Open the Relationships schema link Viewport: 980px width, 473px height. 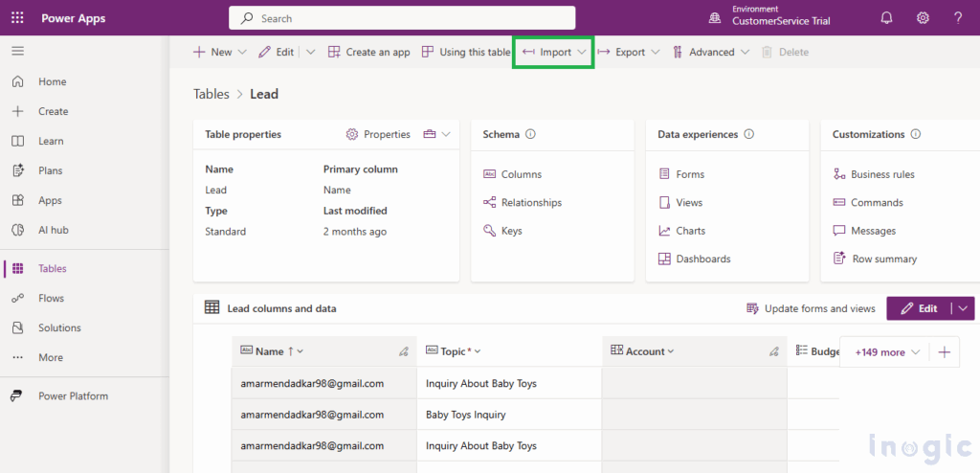(x=531, y=202)
